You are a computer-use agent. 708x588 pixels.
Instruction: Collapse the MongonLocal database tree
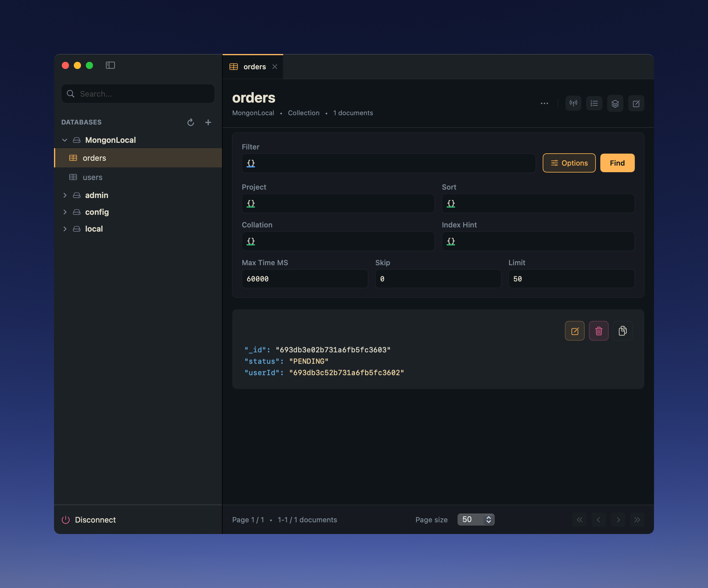click(x=65, y=140)
